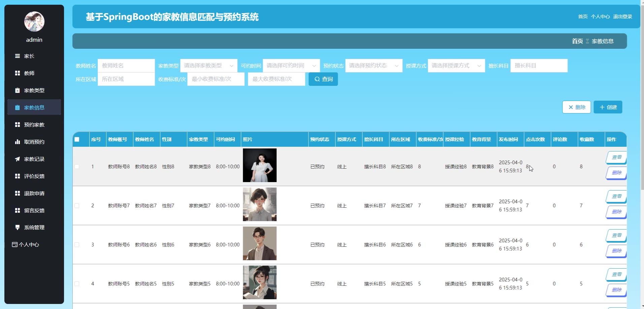Click the photo thumbnail for 教师姓名7
Viewport: 644px width, 309px height.
(x=260, y=204)
